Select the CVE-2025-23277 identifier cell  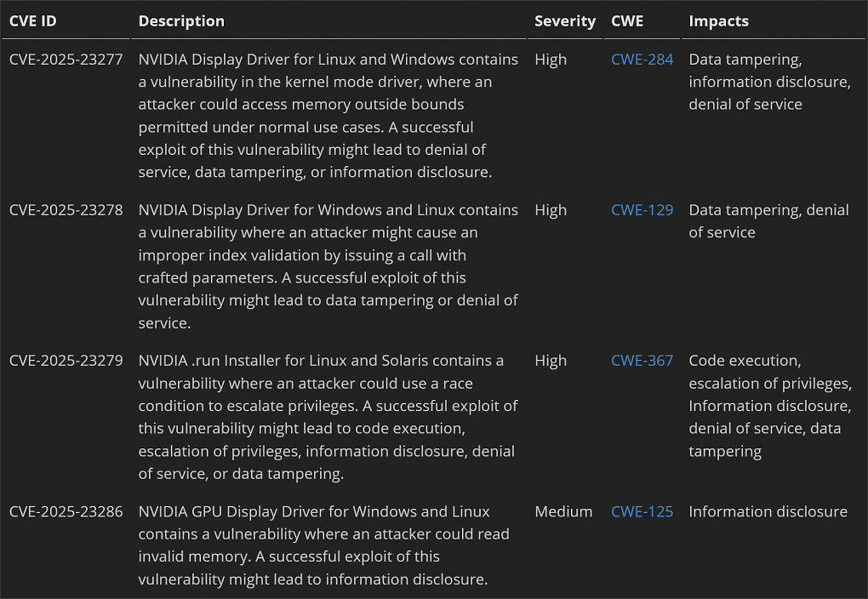click(x=66, y=60)
